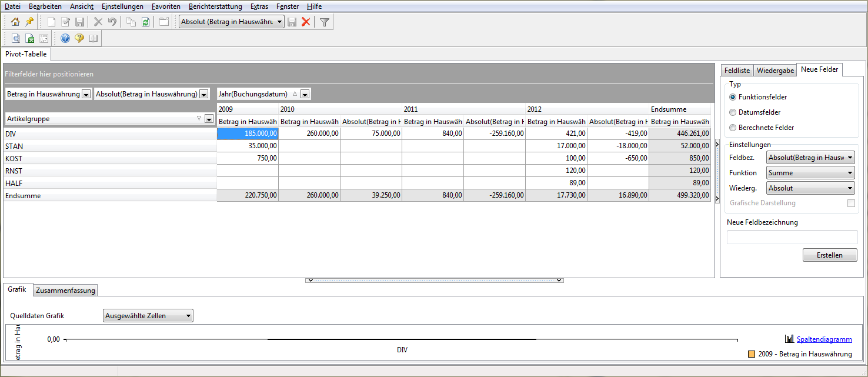The image size is (868, 377).
Task: Delete view with red X icon
Action: [306, 22]
